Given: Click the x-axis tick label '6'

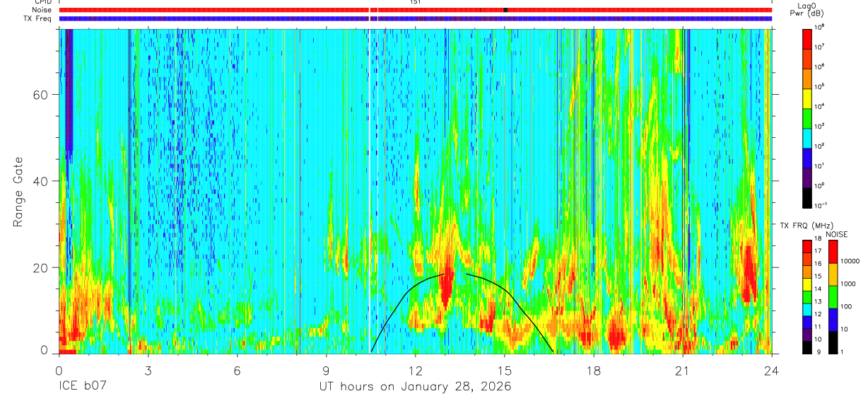Looking at the screenshot, I should [237, 370].
